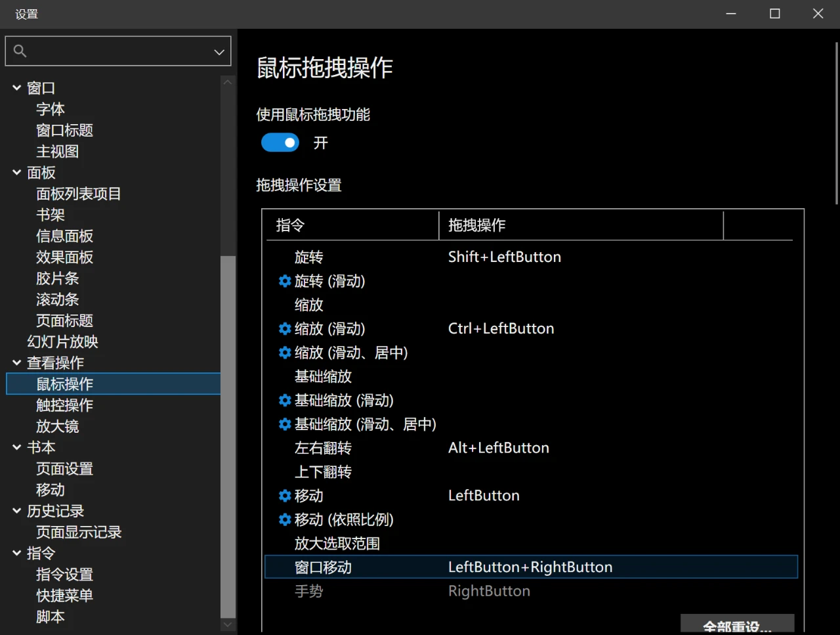Screen dimensions: 840x635
Task: Click the Alt+LeftButton drag action cell
Action: click(498, 448)
